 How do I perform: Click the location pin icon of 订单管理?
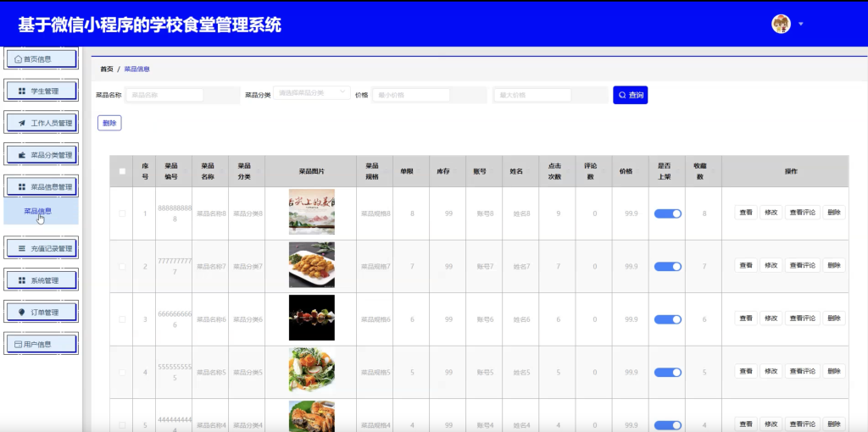(x=22, y=312)
